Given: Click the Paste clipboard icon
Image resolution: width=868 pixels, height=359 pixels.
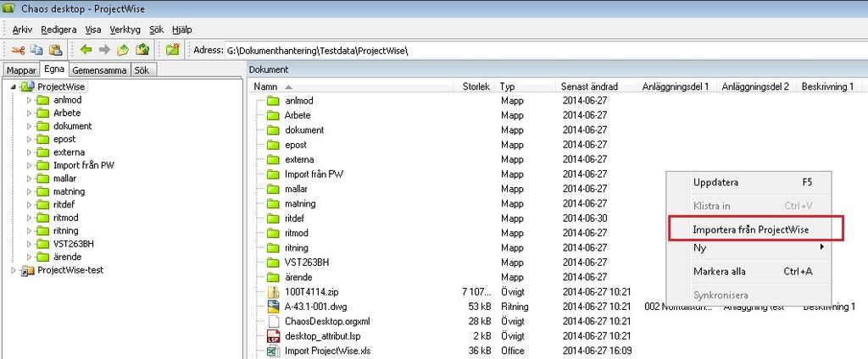Looking at the screenshot, I should point(55,50).
